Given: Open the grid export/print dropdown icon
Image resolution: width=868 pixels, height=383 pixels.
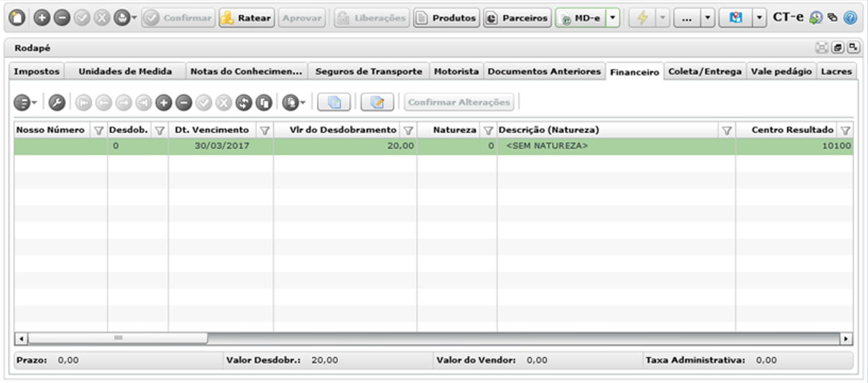Looking at the screenshot, I should pos(294,102).
